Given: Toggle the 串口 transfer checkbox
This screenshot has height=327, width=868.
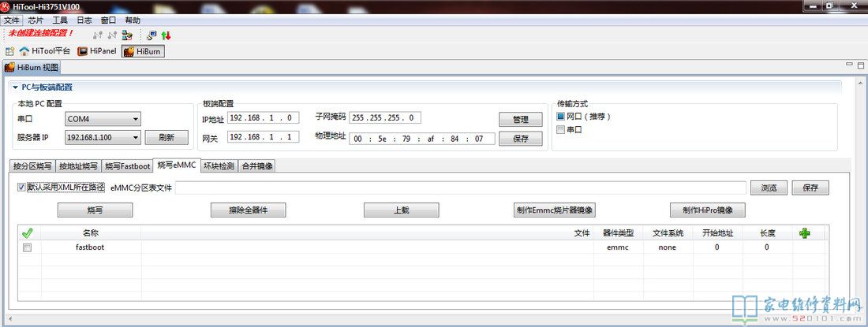Looking at the screenshot, I should 561,130.
